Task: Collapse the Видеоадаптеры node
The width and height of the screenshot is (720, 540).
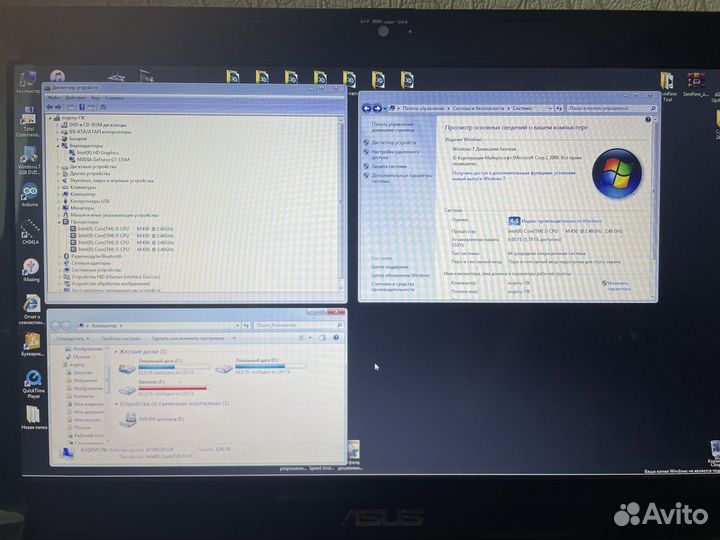Action: point(58,146)
